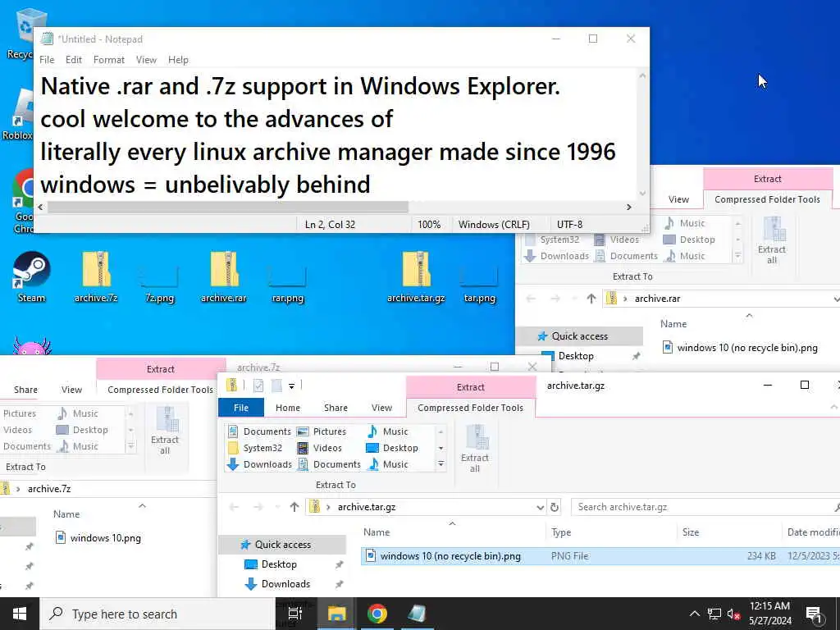
Task: Expand the Extract To gallery in archive.rar
Action: (737, 256)
